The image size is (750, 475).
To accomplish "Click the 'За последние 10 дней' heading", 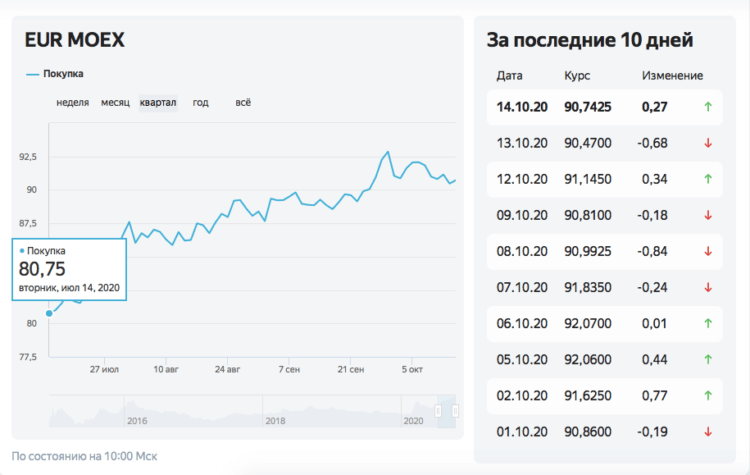I will (x=590, y=40).
